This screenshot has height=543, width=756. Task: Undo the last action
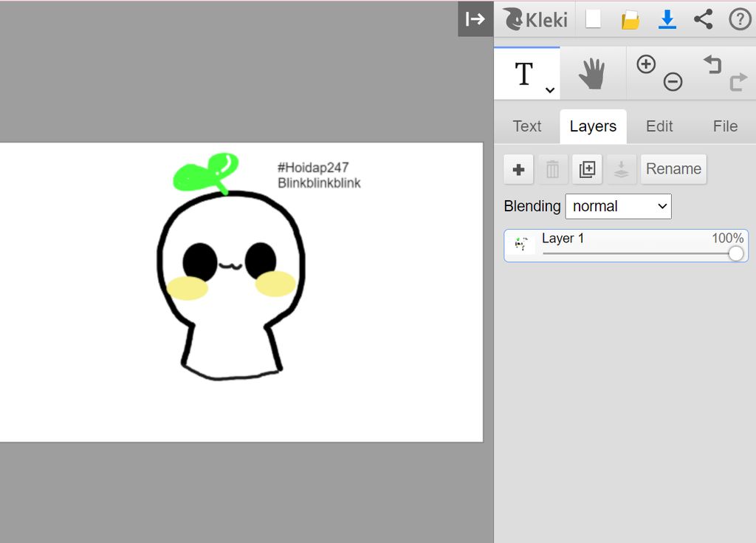click(712, 64)
